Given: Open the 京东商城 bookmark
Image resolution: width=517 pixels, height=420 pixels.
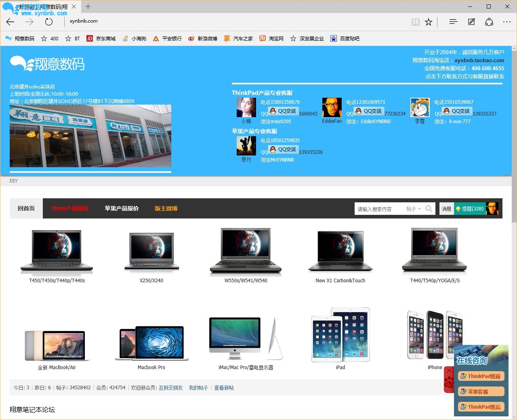Looking at the screenshot, I should pyautogui.click(x=101, y=38).
